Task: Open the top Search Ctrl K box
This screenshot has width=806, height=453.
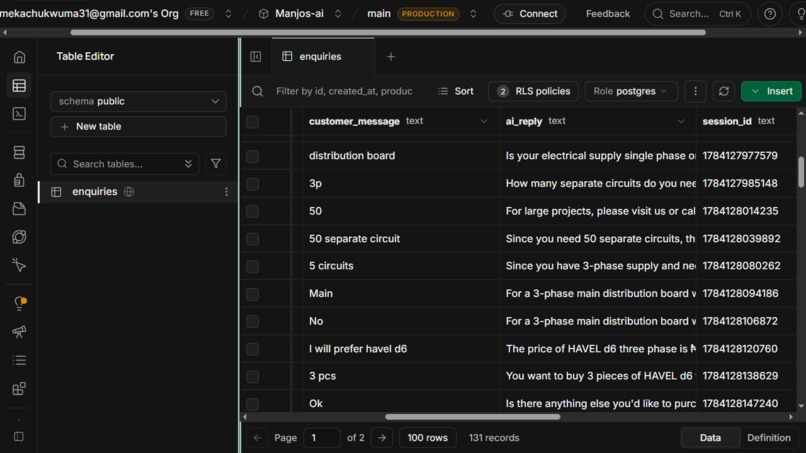Action: point(697,14)
